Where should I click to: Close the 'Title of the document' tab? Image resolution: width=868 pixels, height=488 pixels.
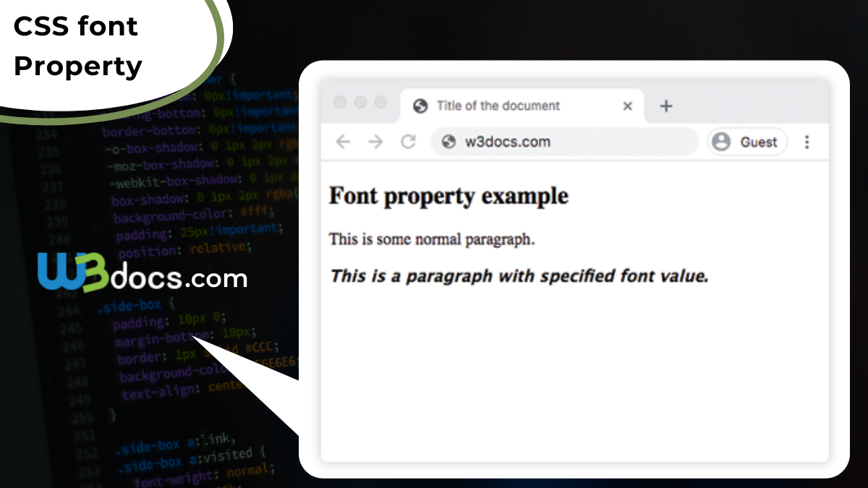pos(627,106)
